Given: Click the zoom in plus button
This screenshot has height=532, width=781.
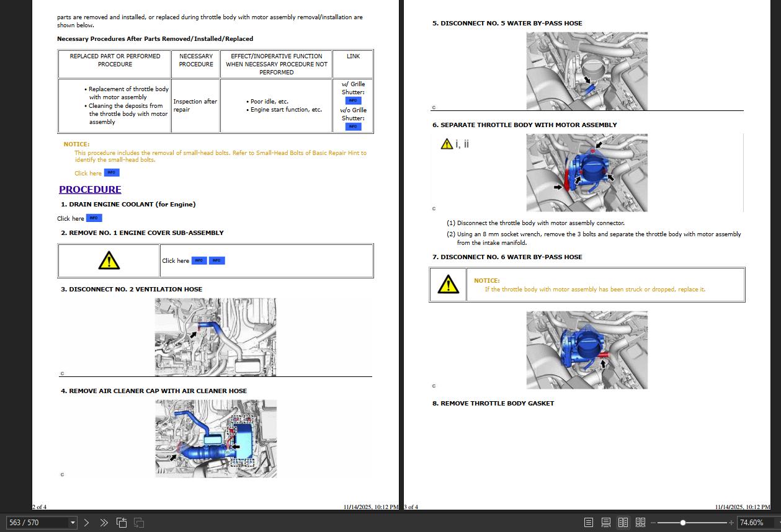Looking at the screenshot, I should pyautogui.click(x=731, y=523).
